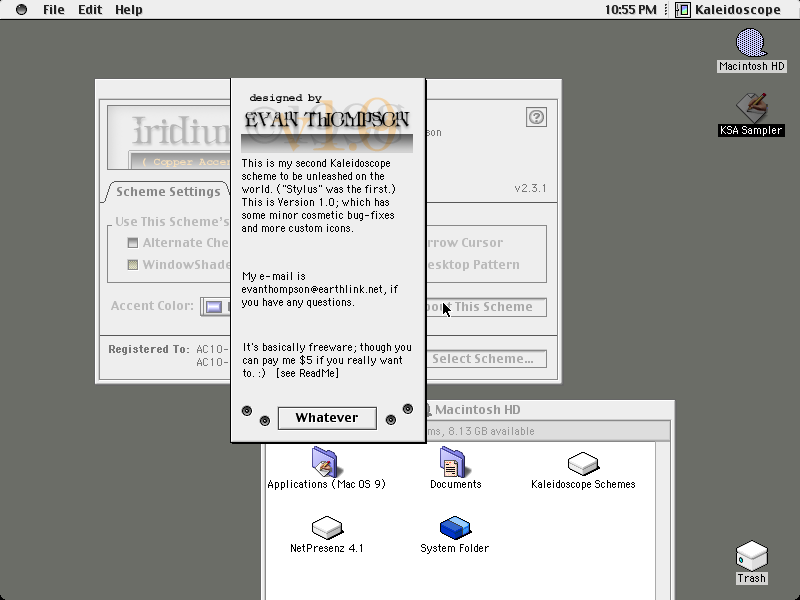Image resolution: width=800 pixels, height=600 pixels.
Task: Select the Kaleidoscope Schemes folder icon
Action: tap(583, 463)
